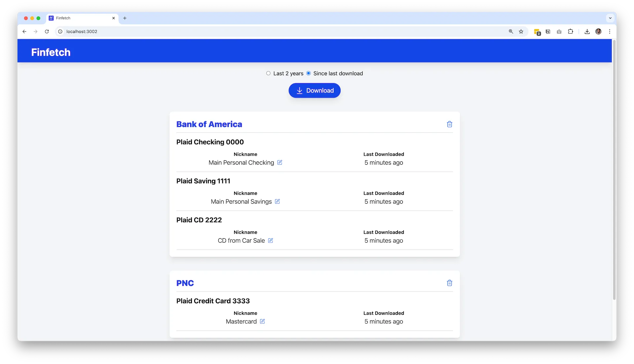Close the Finfetch tab
634x364 pixels.
(114, 18)
